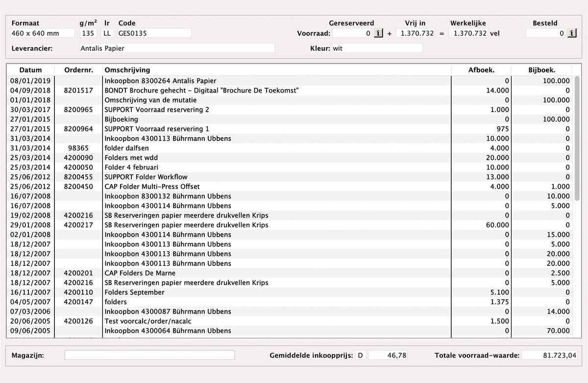Select Test voorcalc/order/nacalc row

click(290, 321)
